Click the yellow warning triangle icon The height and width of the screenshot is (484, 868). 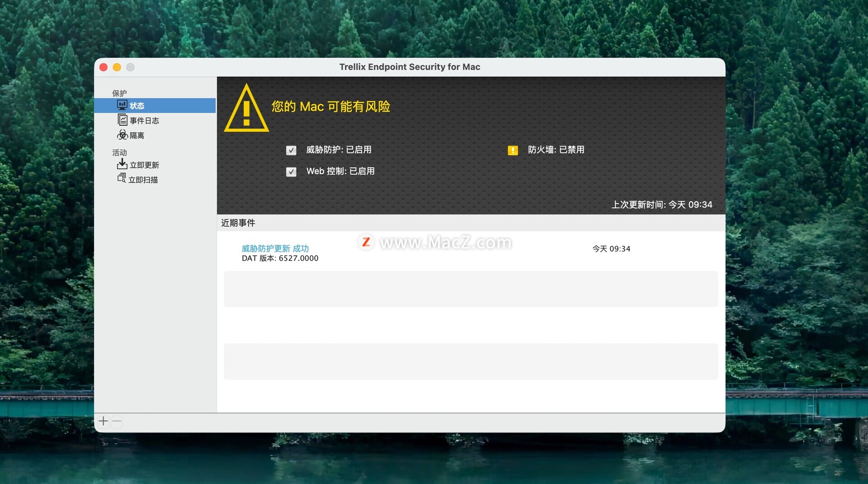(246, 108)
